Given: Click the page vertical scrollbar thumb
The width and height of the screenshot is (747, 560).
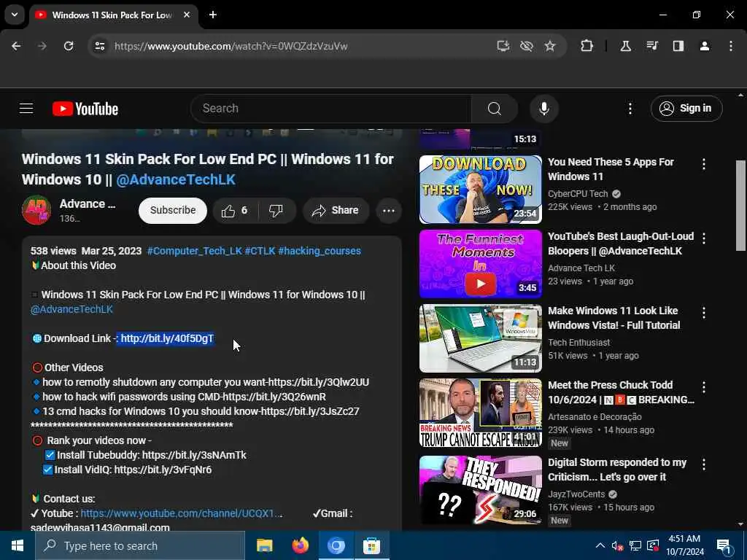Looking at the screenshot, I should pyautogui.click(x=740, y=205).
